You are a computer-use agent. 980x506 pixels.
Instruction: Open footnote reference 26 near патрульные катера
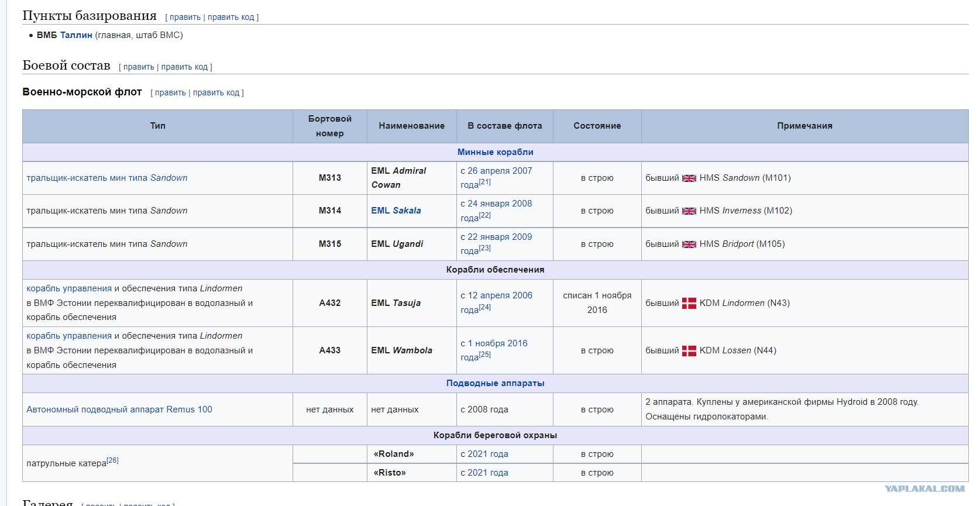click(x=113, y=460)
